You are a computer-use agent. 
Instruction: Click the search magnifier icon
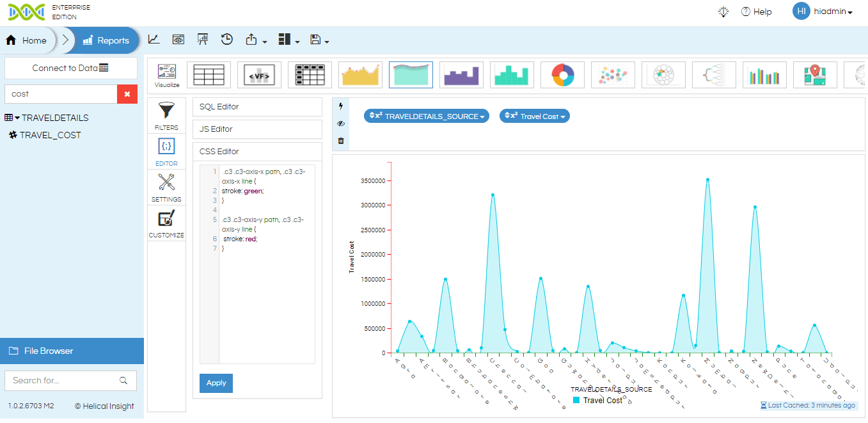click(x=123, y=380)
